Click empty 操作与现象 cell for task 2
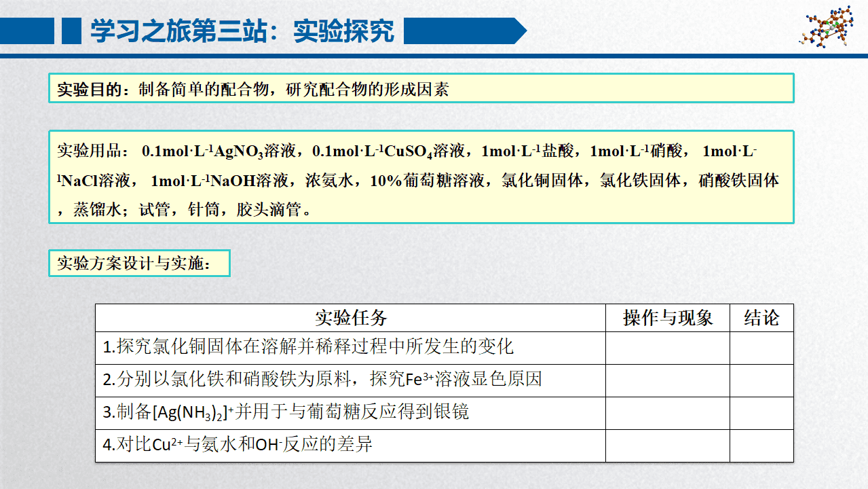 668,380
